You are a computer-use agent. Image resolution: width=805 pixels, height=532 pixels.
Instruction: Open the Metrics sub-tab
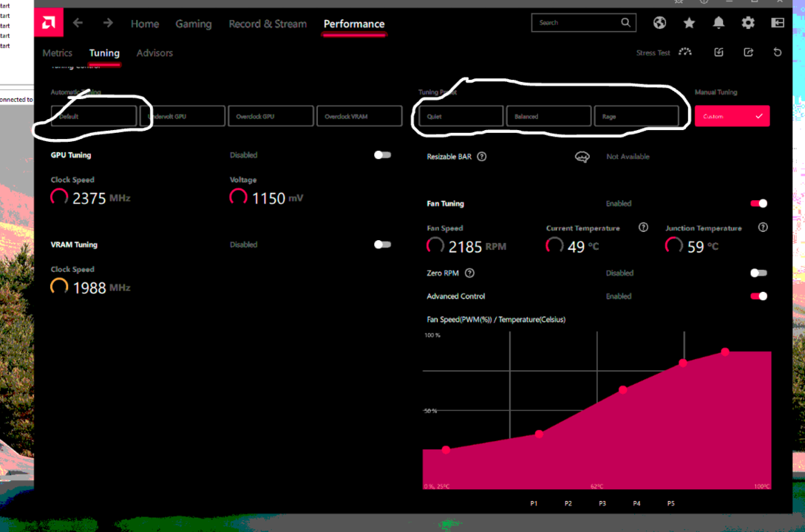pyautogui.click(x=57, y=53)
